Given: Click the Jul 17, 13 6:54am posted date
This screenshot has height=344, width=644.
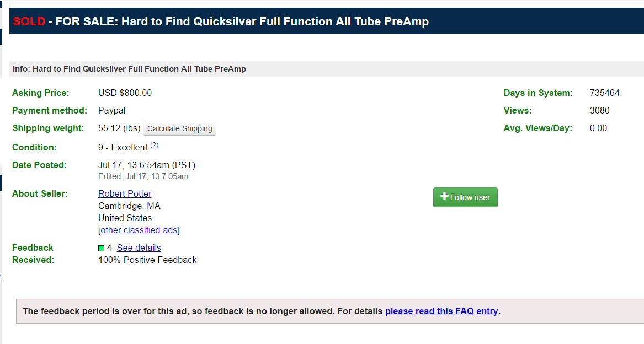Looking at the screenshot, I should tap(147, 165).
